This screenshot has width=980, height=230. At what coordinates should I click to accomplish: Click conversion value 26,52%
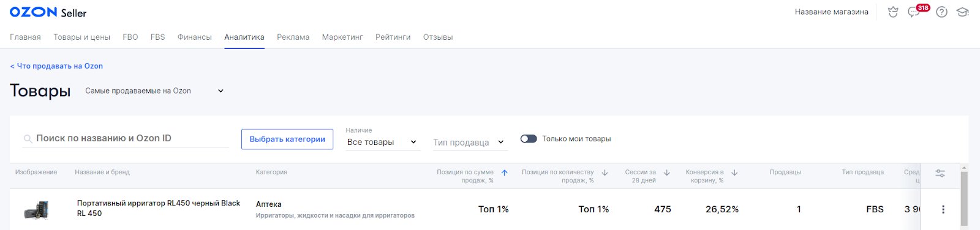tap(722, 209)
